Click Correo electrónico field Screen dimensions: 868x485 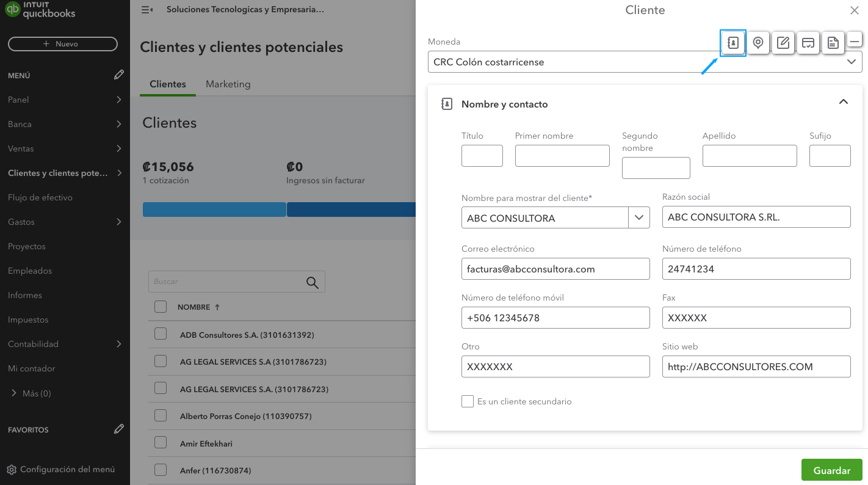point(555,269)
